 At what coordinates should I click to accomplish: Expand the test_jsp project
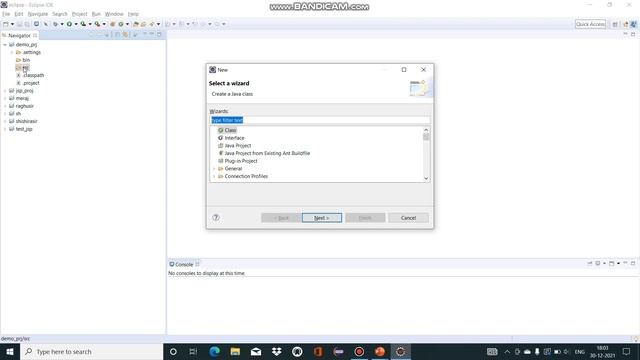pos(5,129)
